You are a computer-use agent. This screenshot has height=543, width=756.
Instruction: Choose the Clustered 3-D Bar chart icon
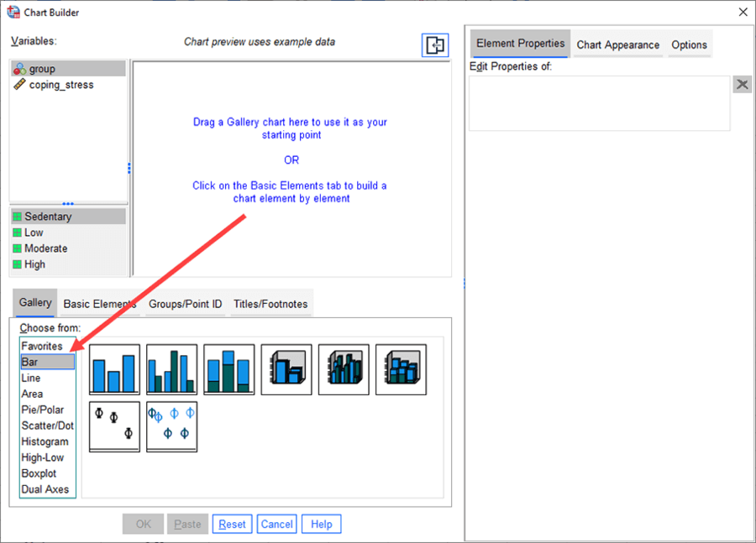pyautogui.click(x=344, y=369)
